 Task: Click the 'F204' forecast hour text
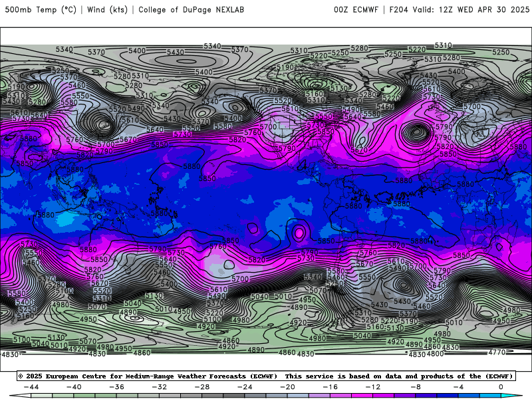(x=398, y=10)
